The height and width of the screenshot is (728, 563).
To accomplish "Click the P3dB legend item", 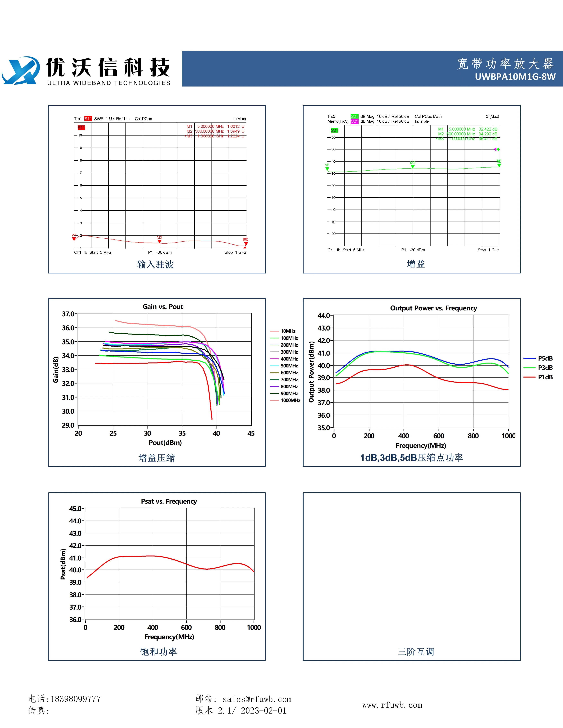I will [538, 368].
